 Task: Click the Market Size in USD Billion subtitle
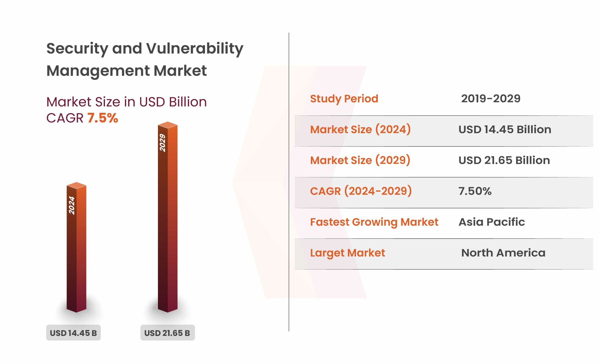(126, 102)
